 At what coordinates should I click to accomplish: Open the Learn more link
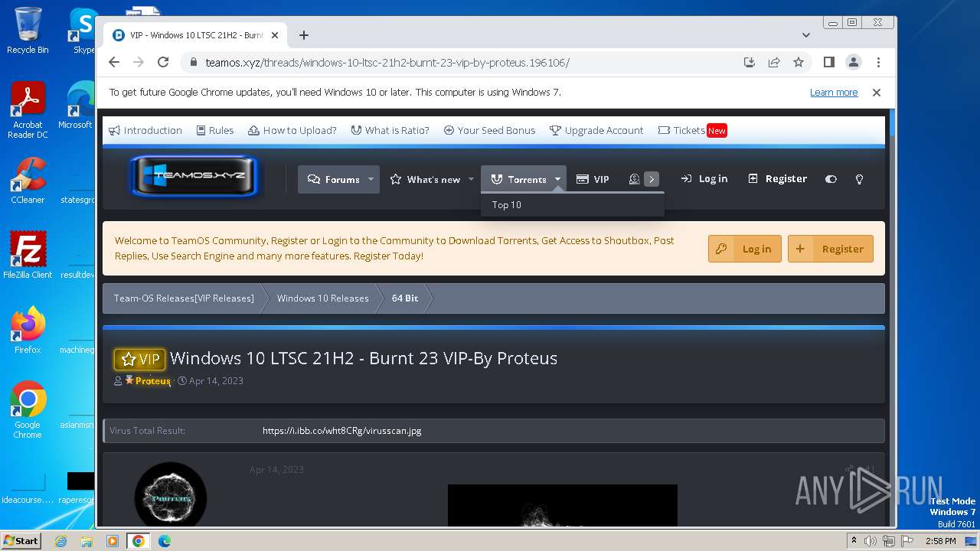pos(834,93)
